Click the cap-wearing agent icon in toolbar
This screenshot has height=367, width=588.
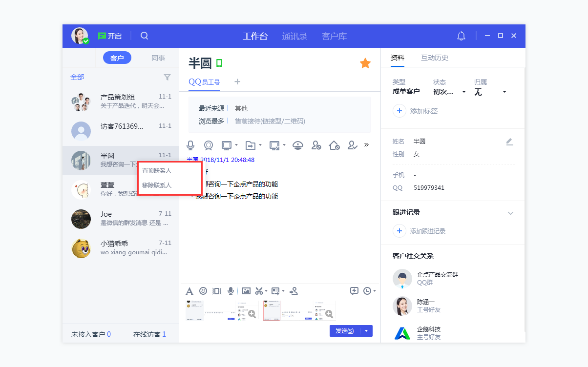point(298,145)
